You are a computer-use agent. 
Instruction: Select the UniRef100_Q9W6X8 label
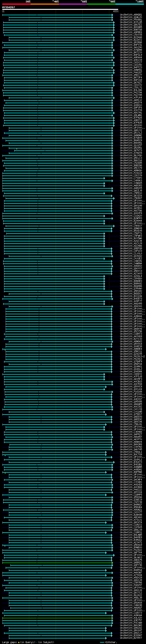pos(131,228)
